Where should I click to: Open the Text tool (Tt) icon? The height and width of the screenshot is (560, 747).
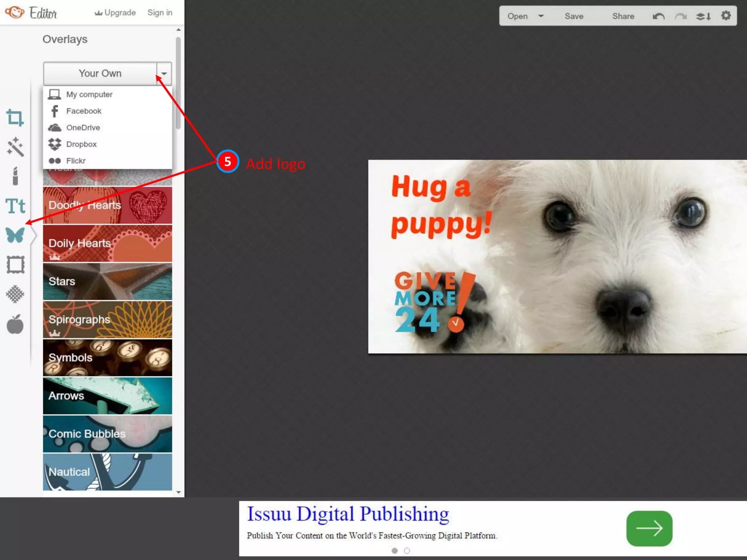15,206
